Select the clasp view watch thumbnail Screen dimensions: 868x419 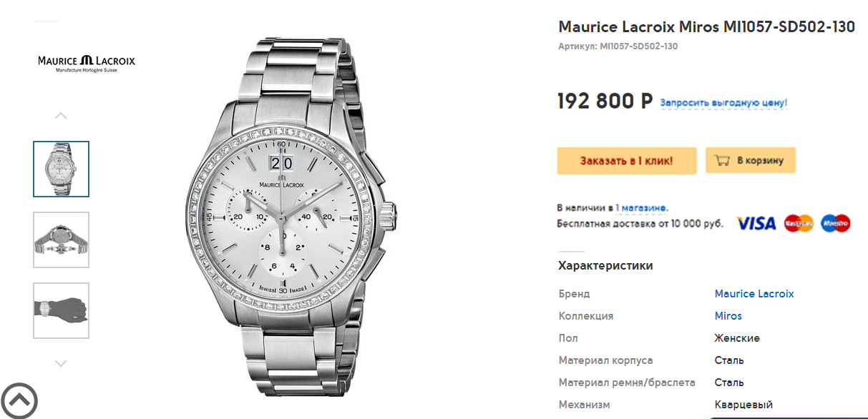(x=61, y=240)
